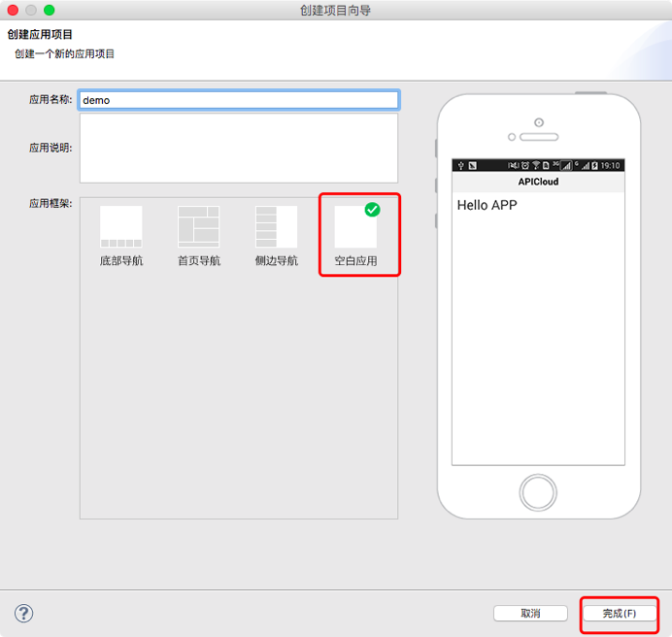Screen dimensions: 672x637
Task: Toggle the green checkmark on 空白应用
Action: point(372,210)
